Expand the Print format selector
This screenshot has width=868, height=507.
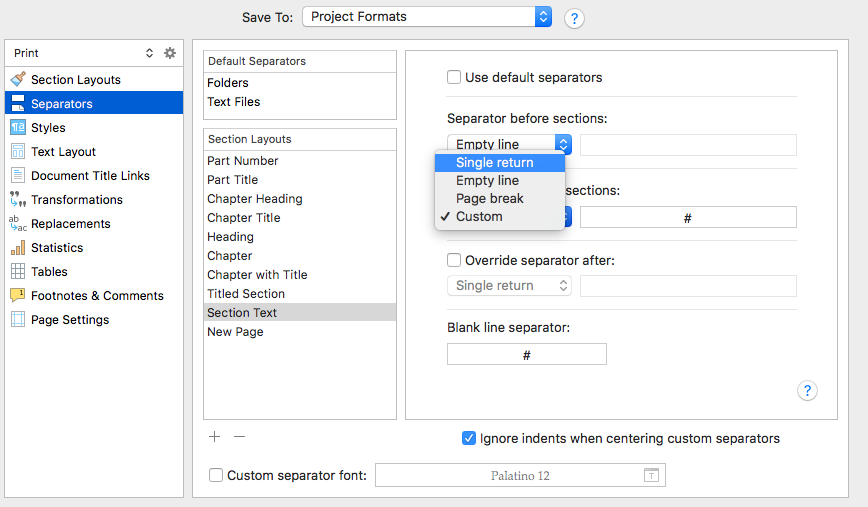[x=149, y=53]
